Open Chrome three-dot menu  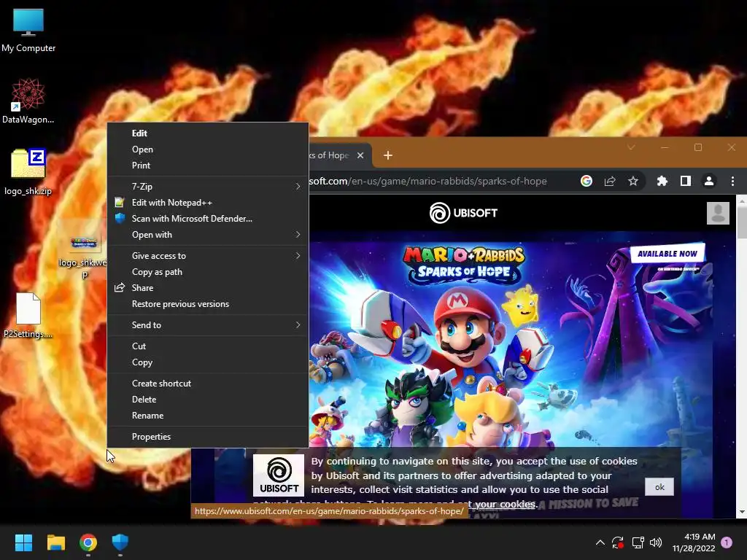pos(732,181)
